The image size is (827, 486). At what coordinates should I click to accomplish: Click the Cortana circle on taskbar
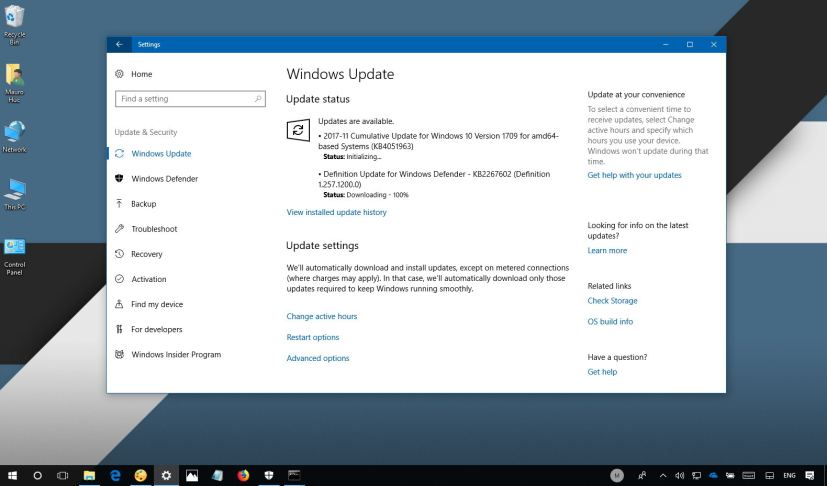click(37, 475)
